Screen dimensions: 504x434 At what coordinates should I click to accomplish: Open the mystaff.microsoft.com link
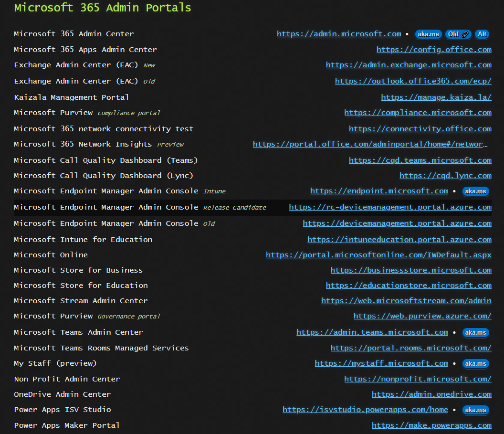[x=381, y=363]
